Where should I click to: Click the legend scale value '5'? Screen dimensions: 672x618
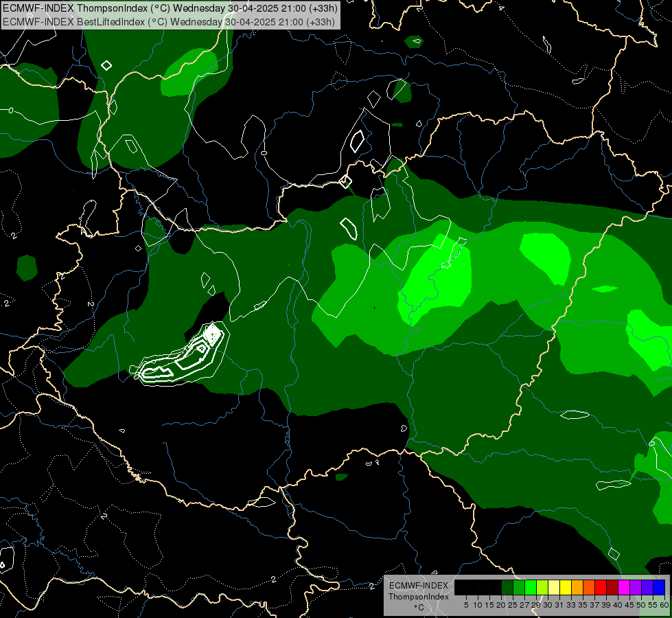click(x=466, y=605)
